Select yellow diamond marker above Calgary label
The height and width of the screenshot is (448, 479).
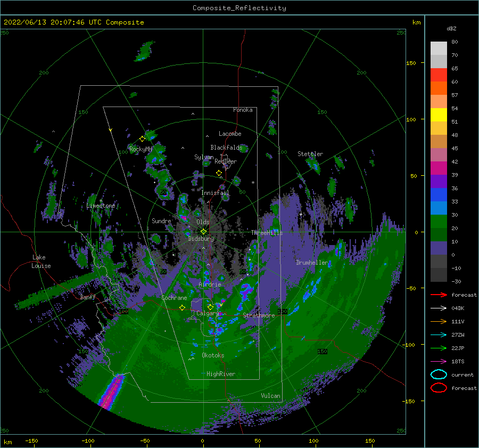210,307
